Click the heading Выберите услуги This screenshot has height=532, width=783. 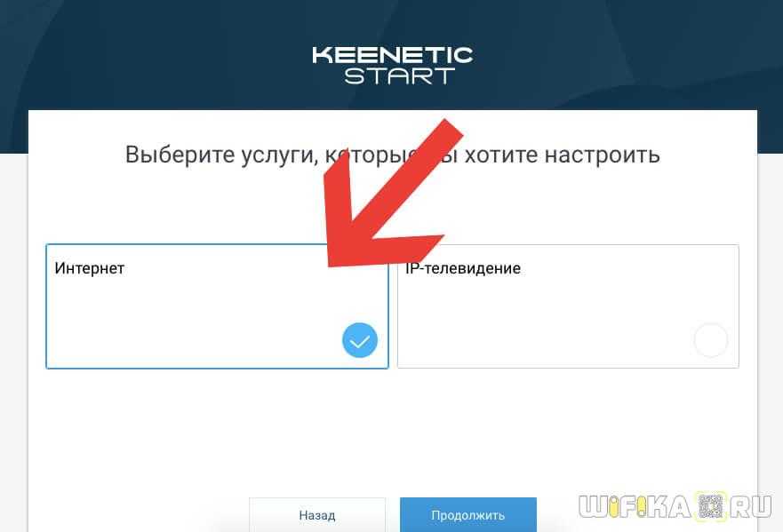point(393,155)
